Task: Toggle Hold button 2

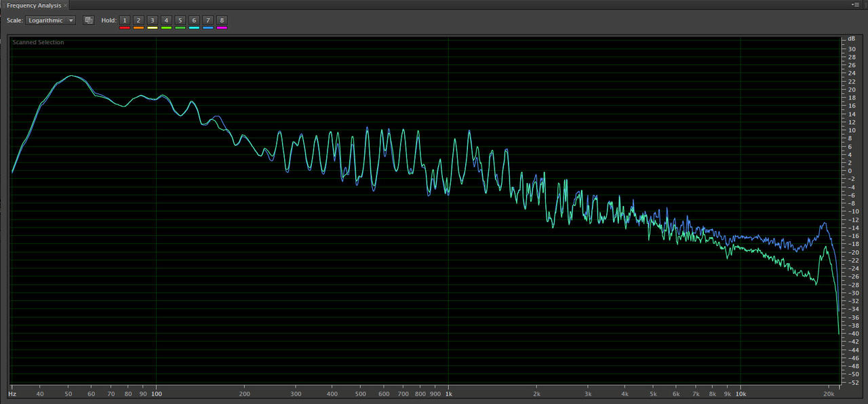Action: [x=138, y=20]
